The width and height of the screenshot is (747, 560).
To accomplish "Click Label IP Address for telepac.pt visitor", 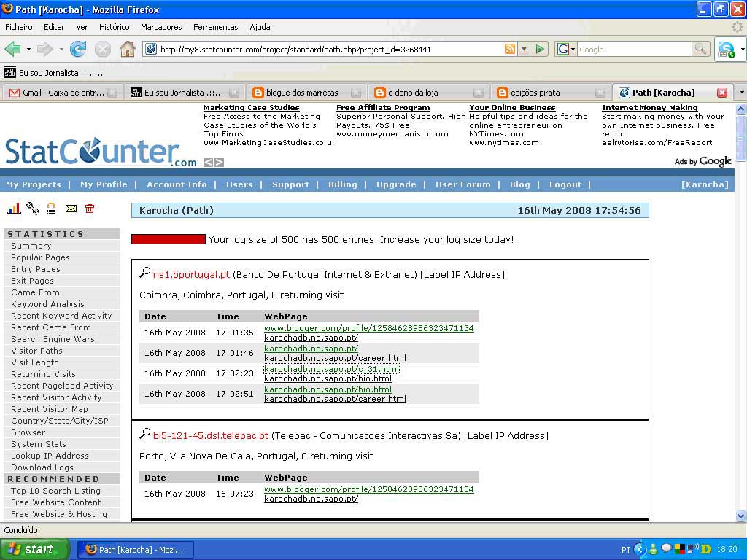I will [506, 436].
